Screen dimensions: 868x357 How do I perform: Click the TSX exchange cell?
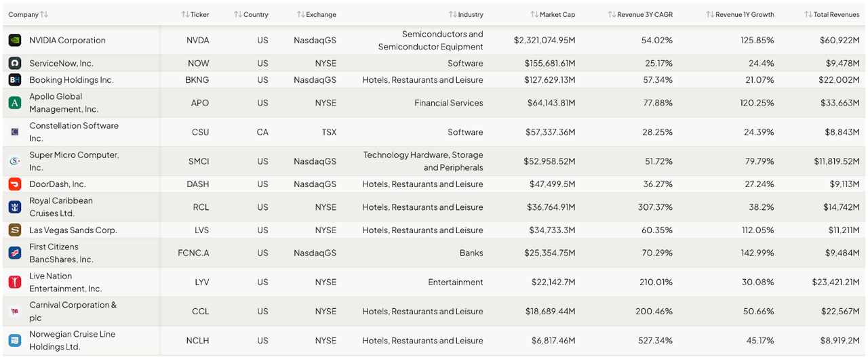click(328, 132)
